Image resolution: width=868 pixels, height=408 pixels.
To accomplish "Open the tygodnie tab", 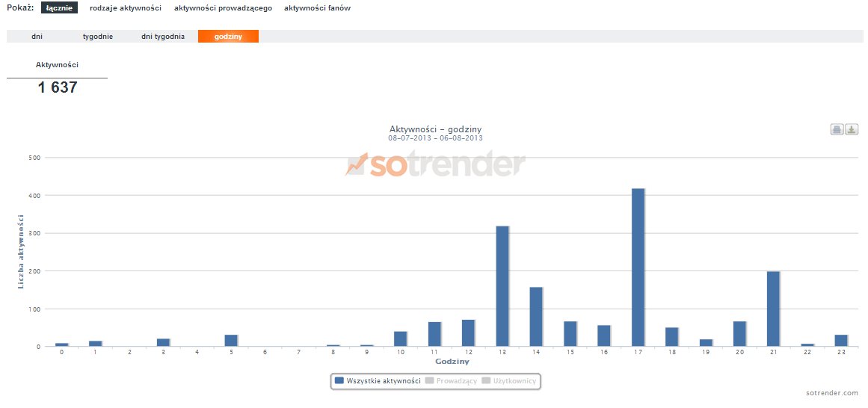I will click(x=98, y=37).
